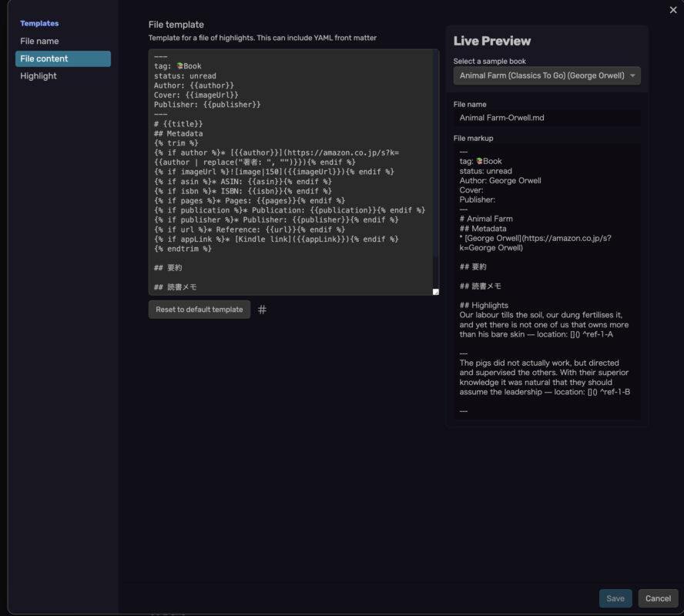Save the template changes
This screenshot has width=684, height=616.
[615, 598]
